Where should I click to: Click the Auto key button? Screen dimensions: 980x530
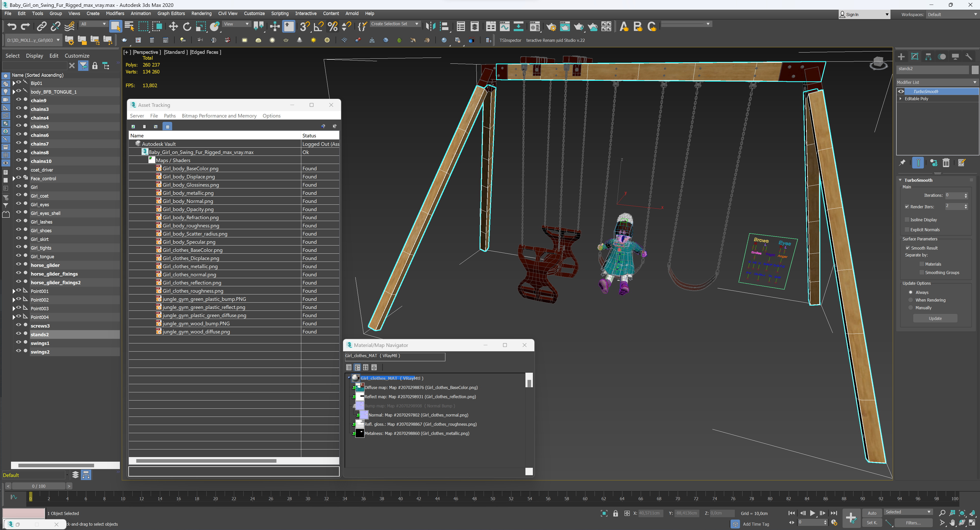pos(872,513)
